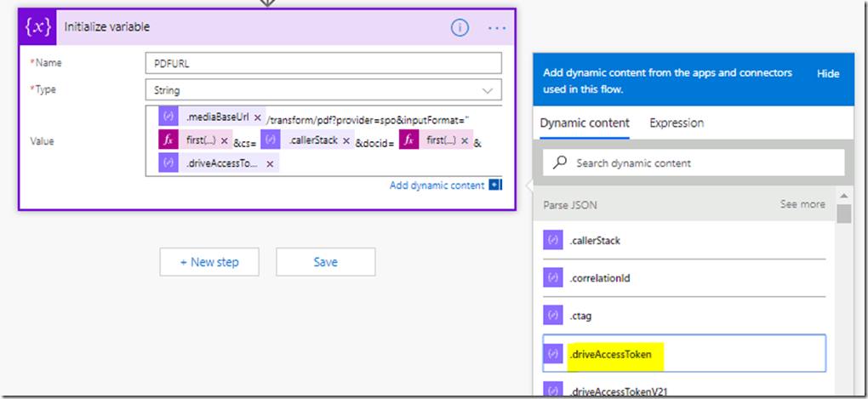Insert highlighted .driveAccessToken dynamic content
The image size is (868, 399).
click(684, 354)
